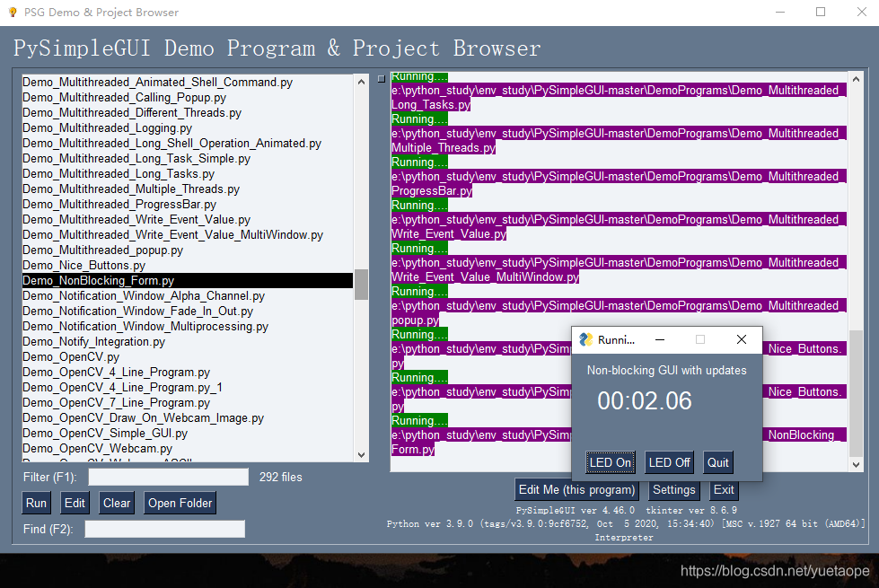The height and width of the screenshot is (588, 879).
Task: Click the Run button
Action: click(37, 503)
